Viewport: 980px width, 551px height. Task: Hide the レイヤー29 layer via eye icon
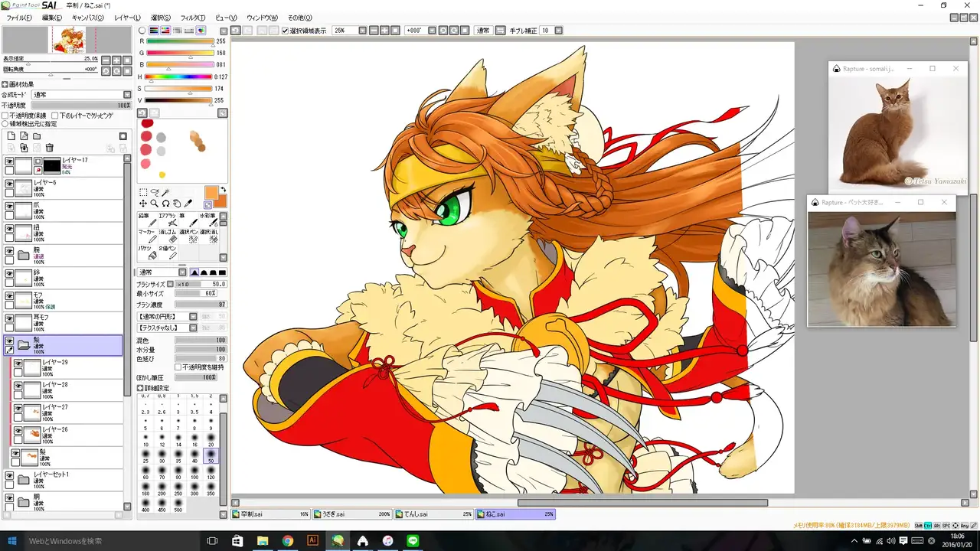coord(18,364)
